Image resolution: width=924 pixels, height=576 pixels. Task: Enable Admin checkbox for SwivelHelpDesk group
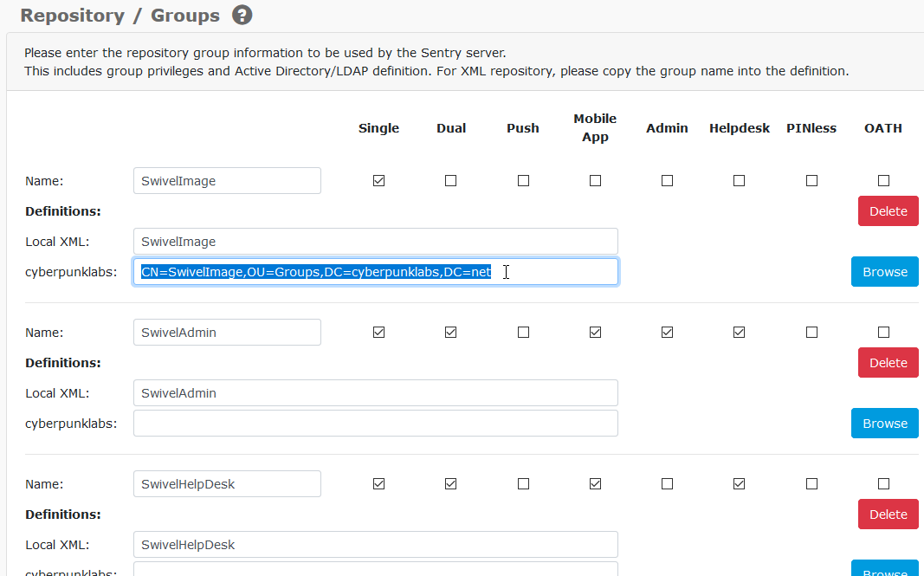click(x=667, y=484)
